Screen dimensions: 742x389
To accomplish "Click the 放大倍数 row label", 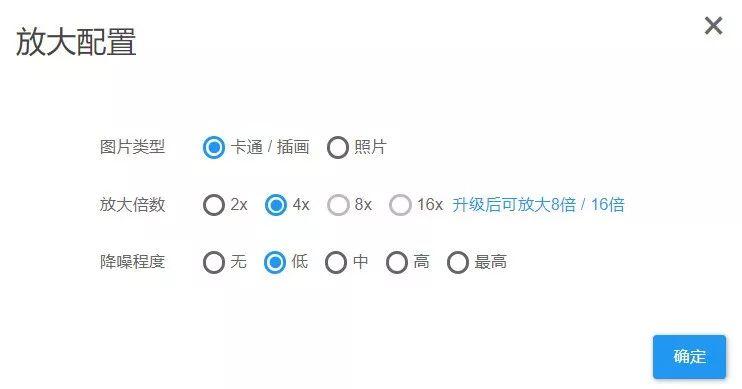I will (x=132, y=204).
